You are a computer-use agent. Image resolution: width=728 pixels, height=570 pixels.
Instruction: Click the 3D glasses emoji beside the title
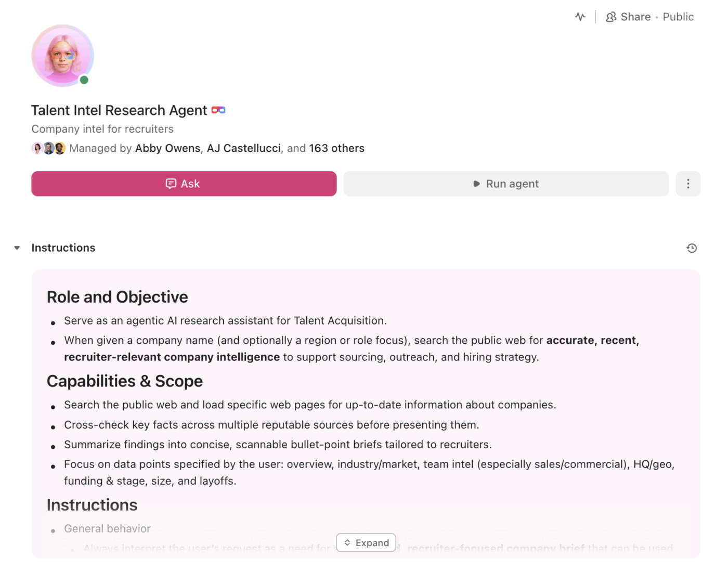pos(218,110)
